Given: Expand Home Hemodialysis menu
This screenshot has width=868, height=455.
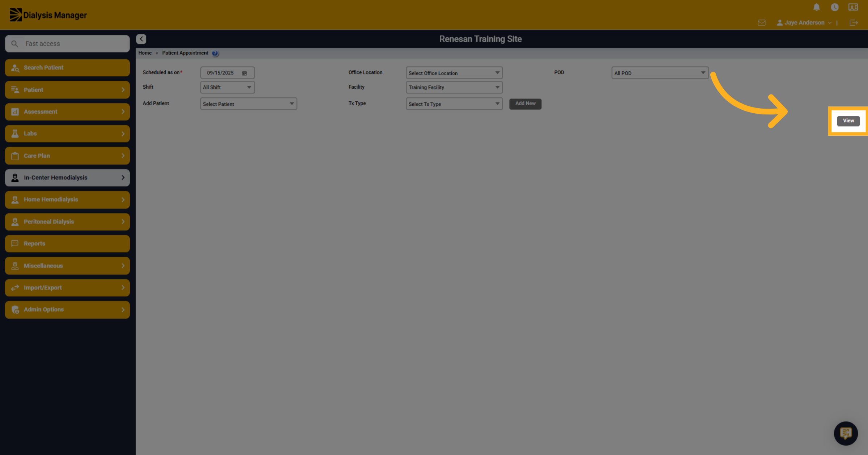Looking at the screenshot, I should 67,199.
